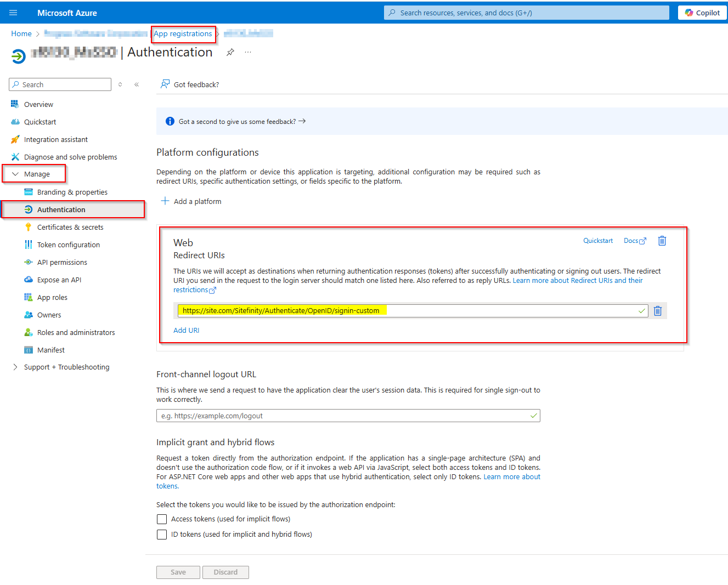Open Roles and administrators
The width and height of the screenshot is (728, 585).
76,332
